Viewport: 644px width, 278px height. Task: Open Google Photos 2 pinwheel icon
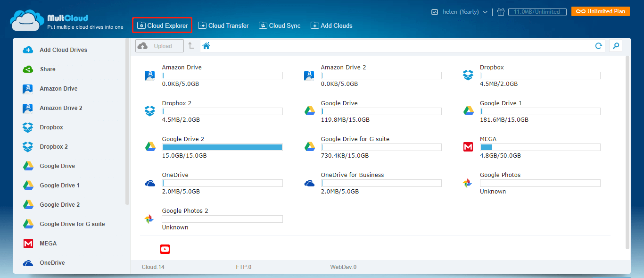click(x=149, y=219)
